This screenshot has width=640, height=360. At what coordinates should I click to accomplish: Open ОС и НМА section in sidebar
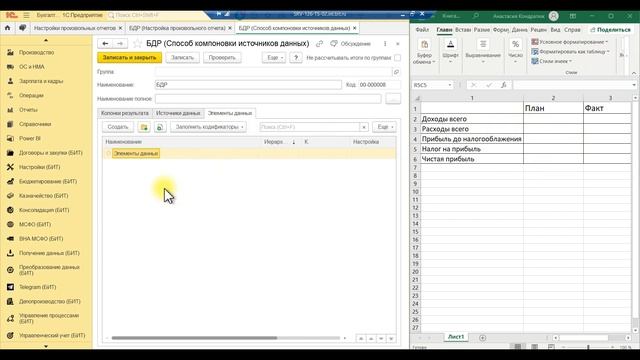(x=31, y=67)
